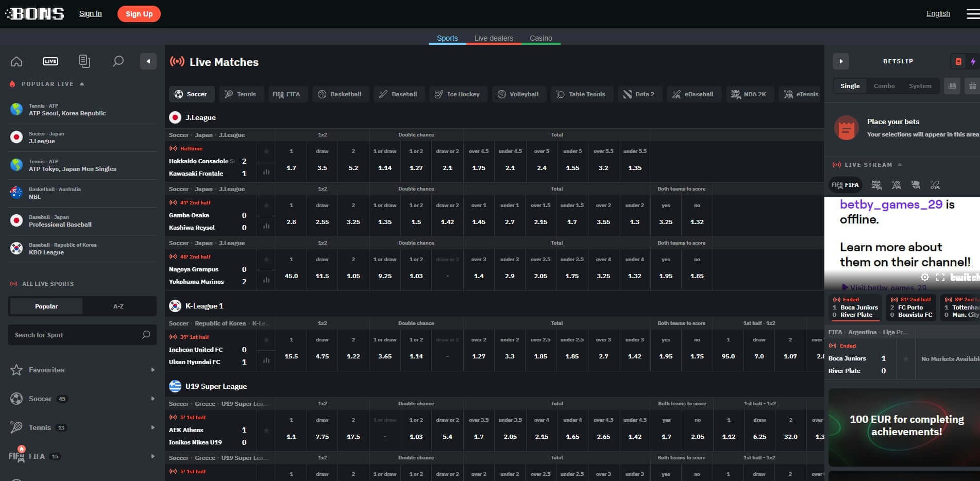Open ATP Tokyo, Japan Men Singles
The height and width of the screenshot is (481, 980).
82,165
